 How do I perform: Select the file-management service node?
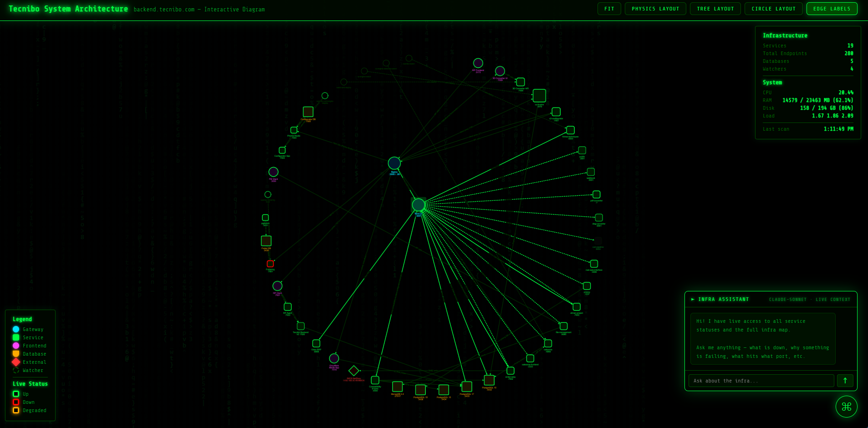(x=563, y=326)
